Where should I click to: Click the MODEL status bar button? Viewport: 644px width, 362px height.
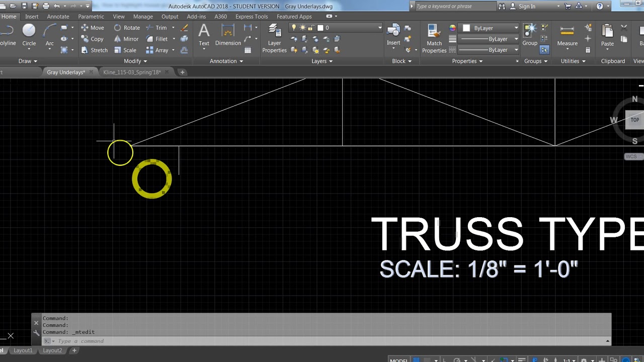point(398,360)
